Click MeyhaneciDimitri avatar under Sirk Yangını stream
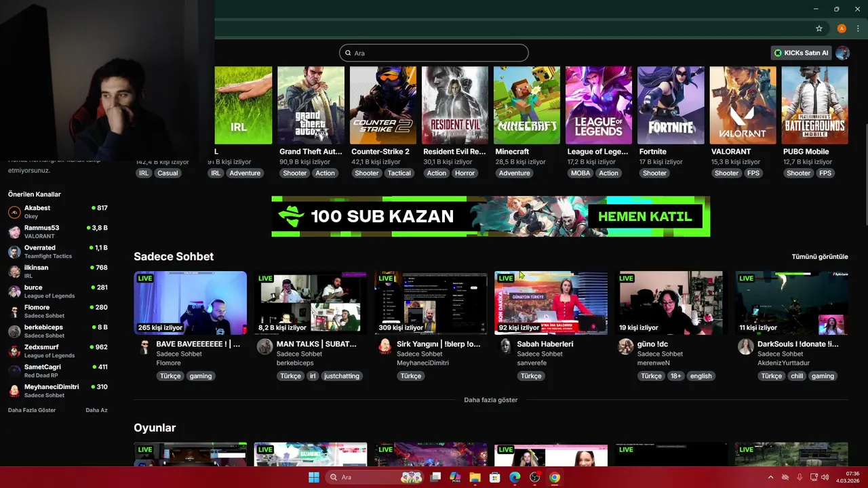Image resolution: width=868 pixels, height=488 pixels. pos(385,347)
